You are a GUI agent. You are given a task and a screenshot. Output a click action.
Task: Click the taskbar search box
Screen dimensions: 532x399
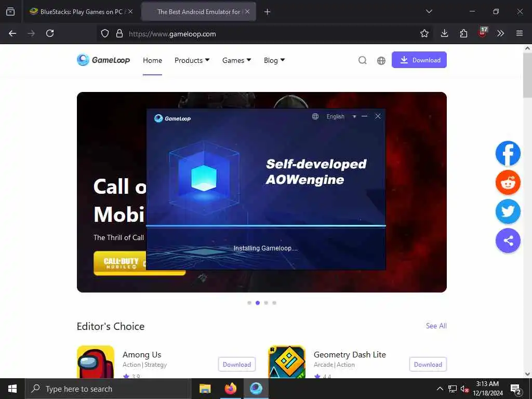[x=108, y=389]
